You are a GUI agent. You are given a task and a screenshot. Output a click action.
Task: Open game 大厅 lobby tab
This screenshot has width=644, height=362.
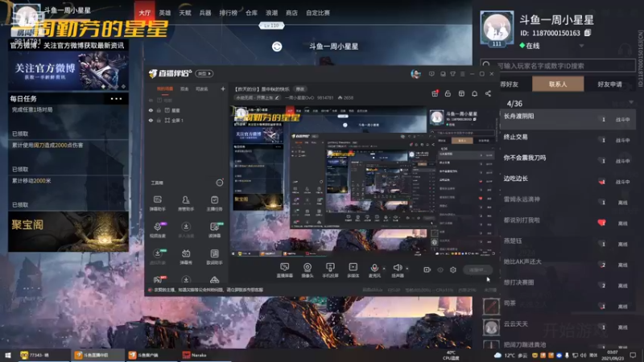[x=145, y=13]
